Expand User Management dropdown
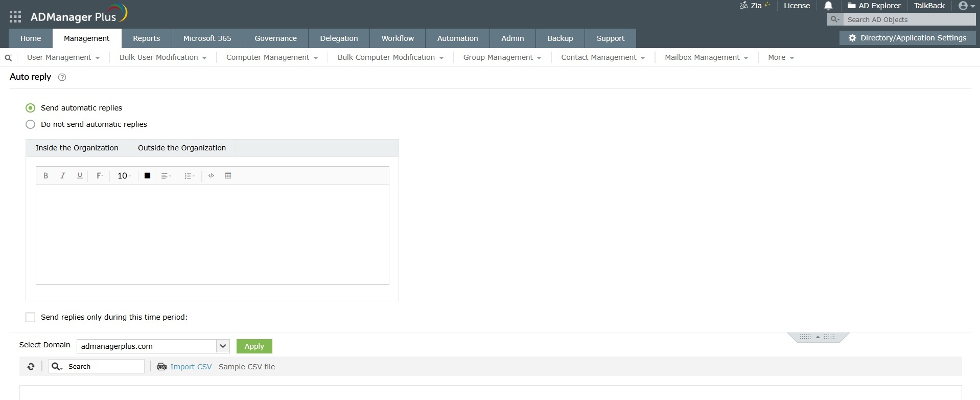 [63, 57]
